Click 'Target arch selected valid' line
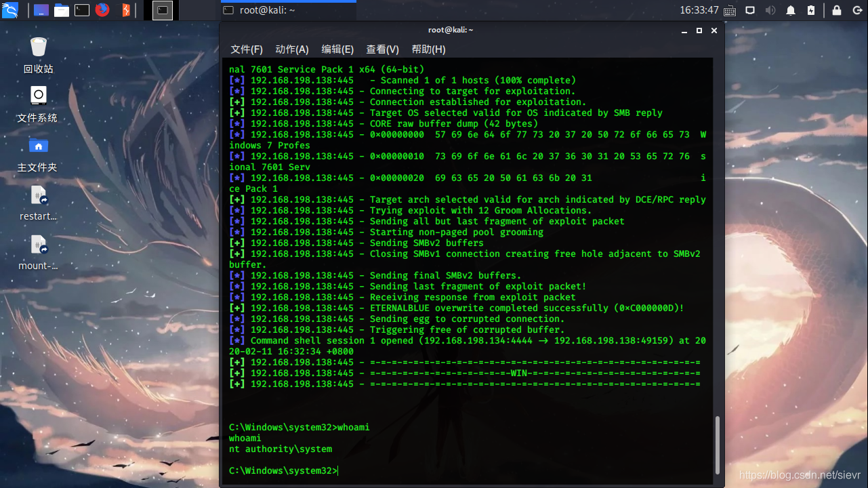The image size is (868, 488). click(468, 200)
